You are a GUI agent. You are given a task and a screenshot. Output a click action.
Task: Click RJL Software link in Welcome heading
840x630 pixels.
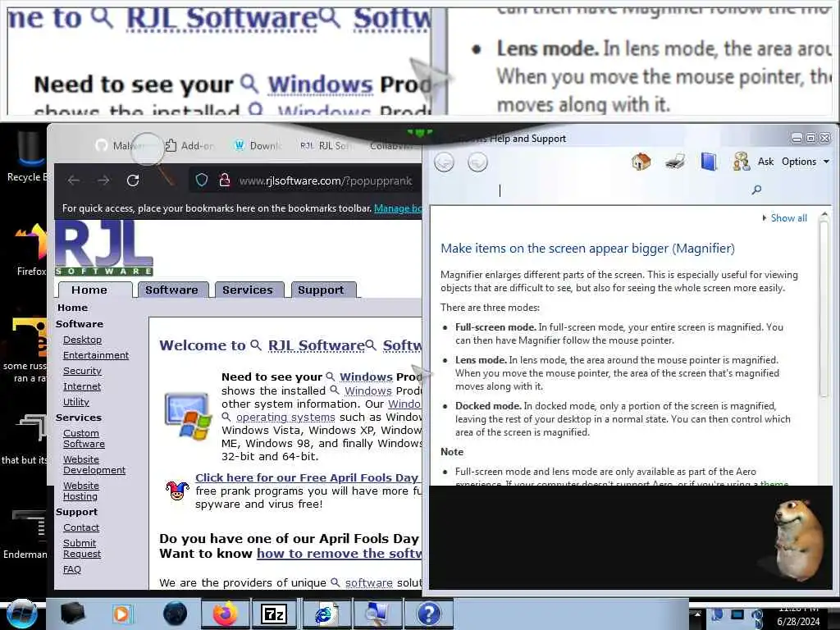pos(316,345)
